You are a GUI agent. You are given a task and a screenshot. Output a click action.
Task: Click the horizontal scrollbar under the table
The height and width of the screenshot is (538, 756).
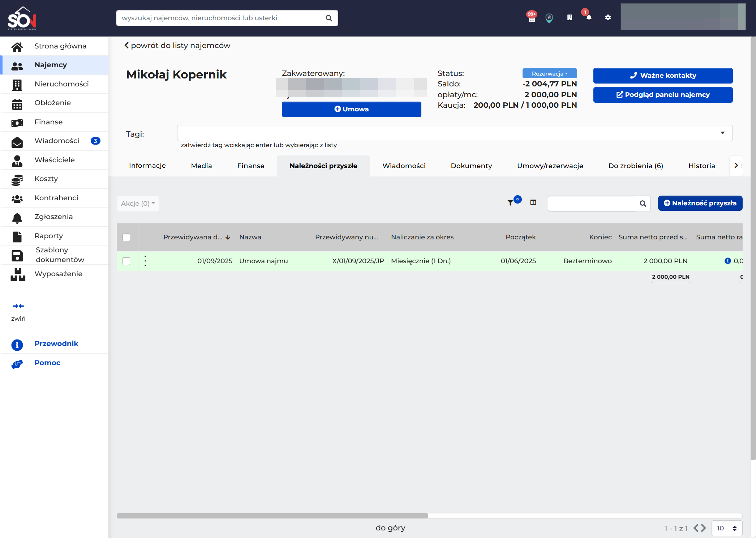tap(272, 516)
